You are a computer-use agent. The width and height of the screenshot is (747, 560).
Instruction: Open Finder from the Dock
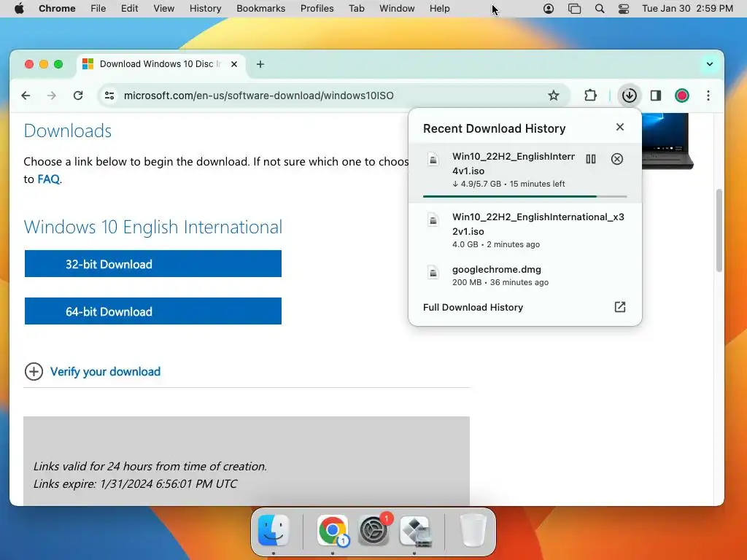pyautogui.click(x=274, y=531)
